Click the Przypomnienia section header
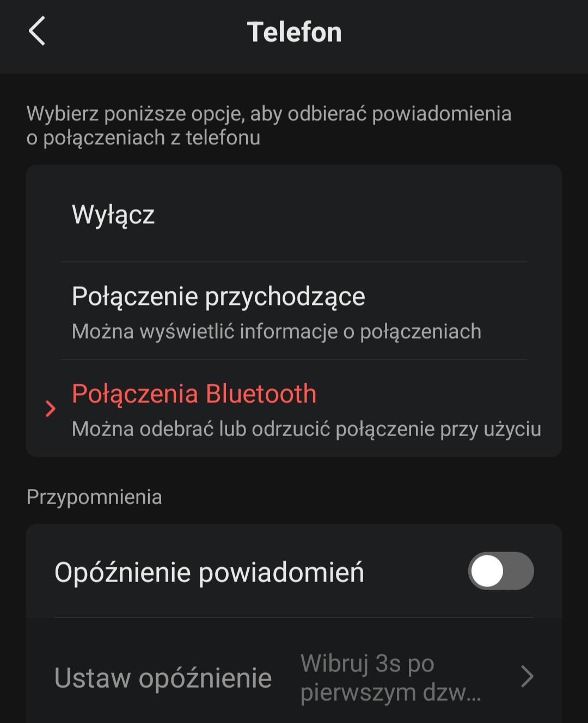The width and height of the screenshot is (588, 723). (x=94, y=497)
